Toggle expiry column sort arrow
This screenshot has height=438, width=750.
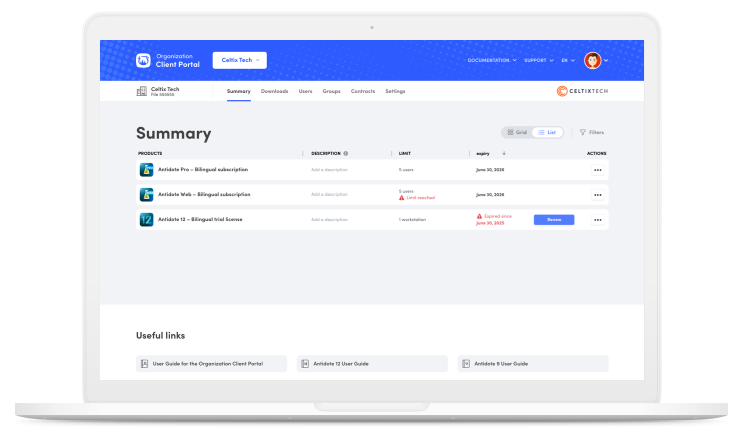click(x=503, y=153)
